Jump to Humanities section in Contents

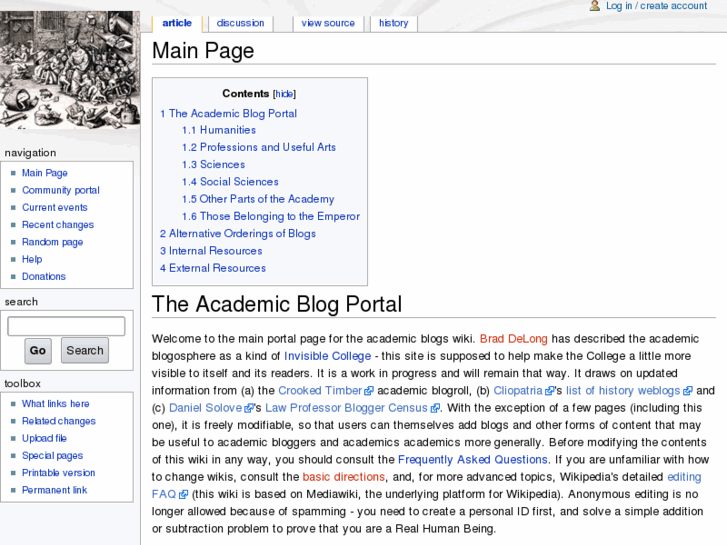pos(227,130)
